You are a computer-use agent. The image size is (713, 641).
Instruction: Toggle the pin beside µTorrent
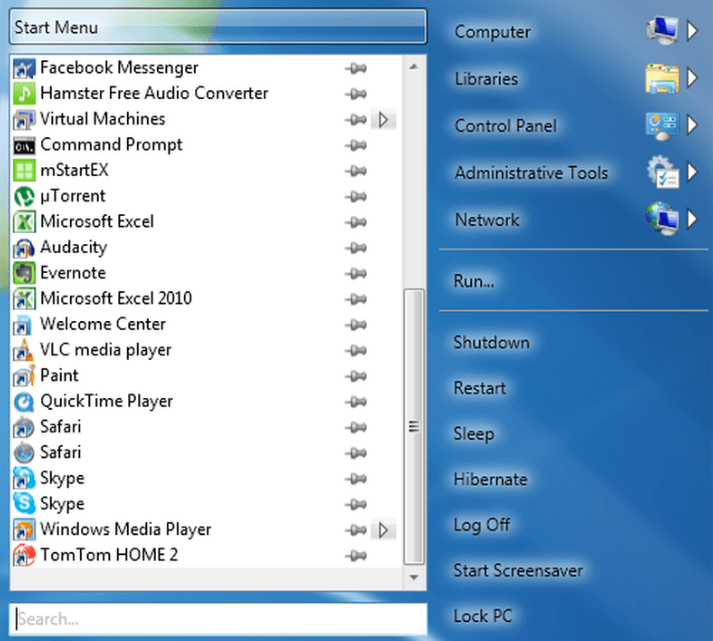click(356, 196)
